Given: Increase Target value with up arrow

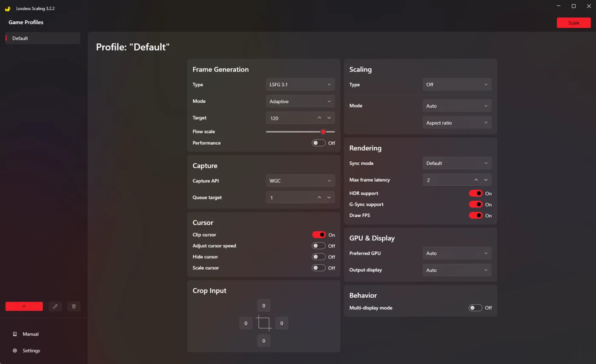Looking at the screenshot, I should [x=319, y=118].
